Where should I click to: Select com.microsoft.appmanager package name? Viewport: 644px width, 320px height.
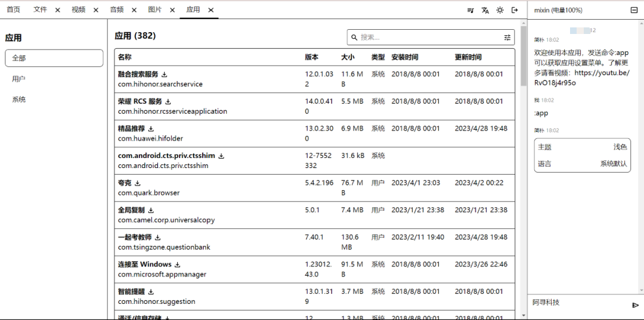(162, 274)
